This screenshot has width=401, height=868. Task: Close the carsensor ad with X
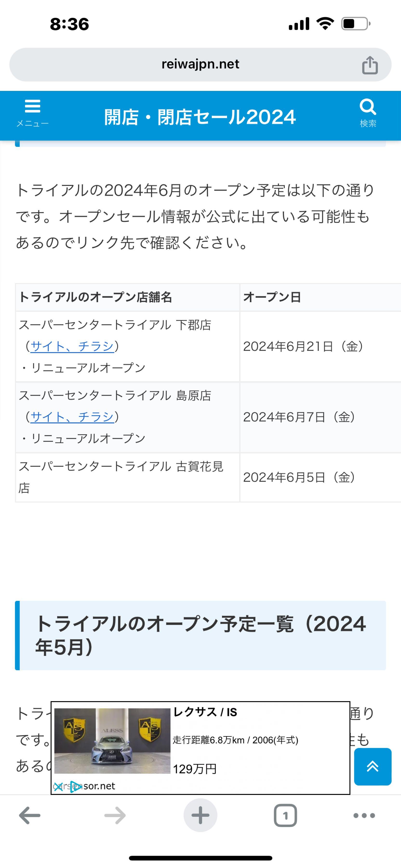point(58,787)
